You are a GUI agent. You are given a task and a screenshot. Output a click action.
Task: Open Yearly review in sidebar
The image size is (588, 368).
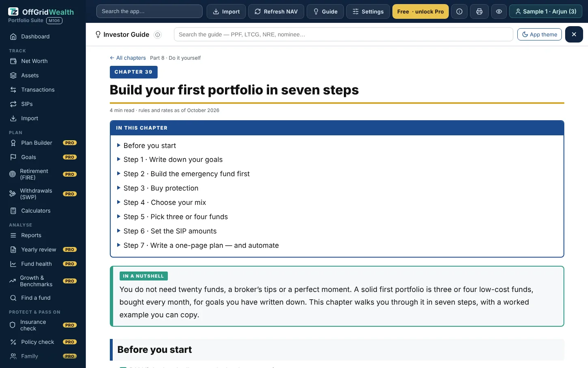(x=43, y=249)
